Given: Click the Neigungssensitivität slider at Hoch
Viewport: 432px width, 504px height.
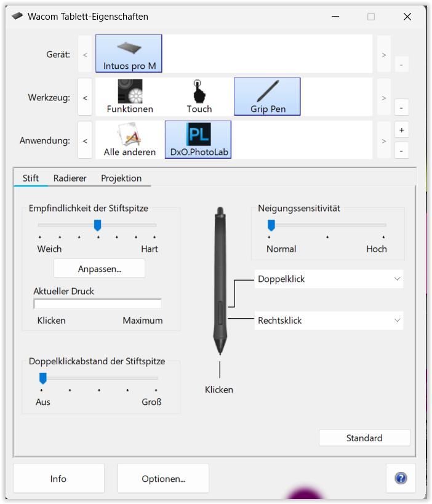Looking at the screenshot, I should (x=383, y=226).
